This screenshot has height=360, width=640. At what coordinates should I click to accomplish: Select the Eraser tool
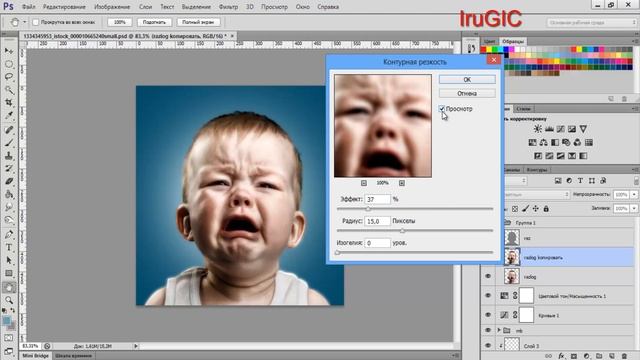coord(9,181)
